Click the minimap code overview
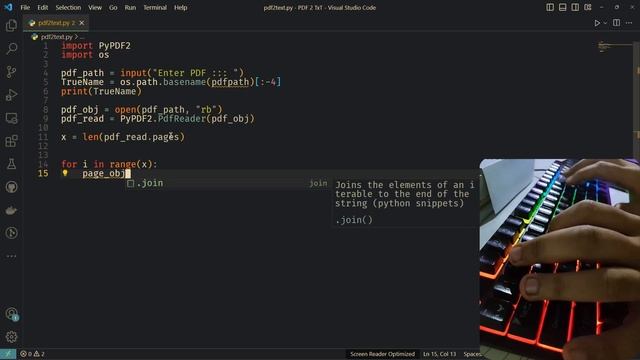 coord(615,47)
